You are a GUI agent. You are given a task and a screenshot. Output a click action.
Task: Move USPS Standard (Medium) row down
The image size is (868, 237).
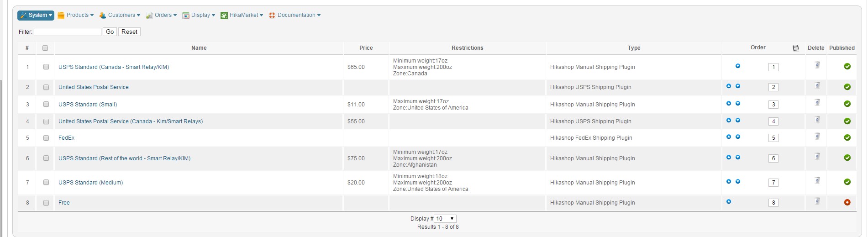[738, 182]
